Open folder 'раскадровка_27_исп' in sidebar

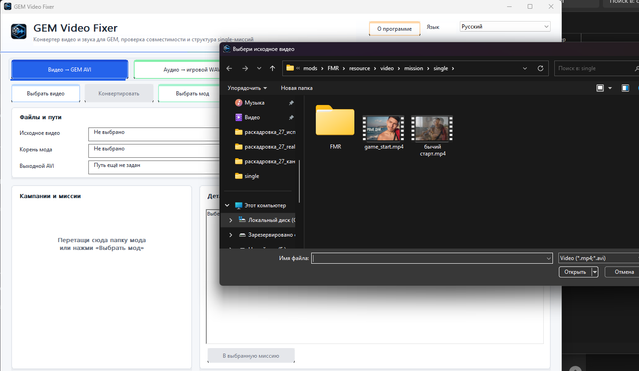265,132
